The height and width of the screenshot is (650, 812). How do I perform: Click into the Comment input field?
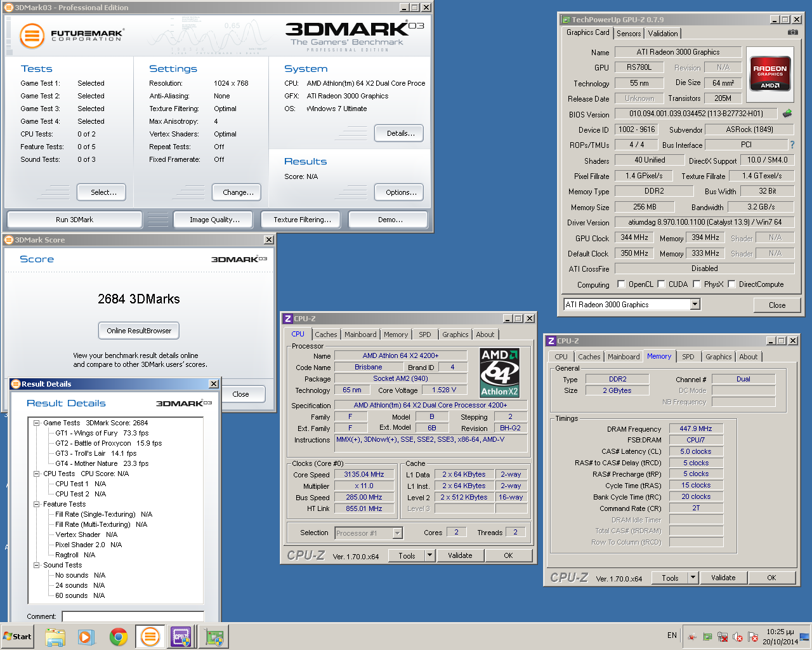point(133,616)
